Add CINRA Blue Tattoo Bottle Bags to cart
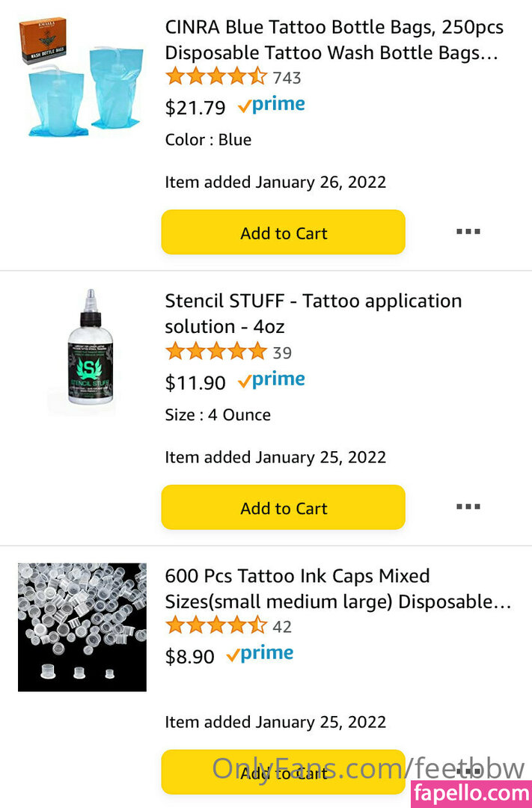The width and height of the screenshot is (532, 808). (x=284, y=233)
